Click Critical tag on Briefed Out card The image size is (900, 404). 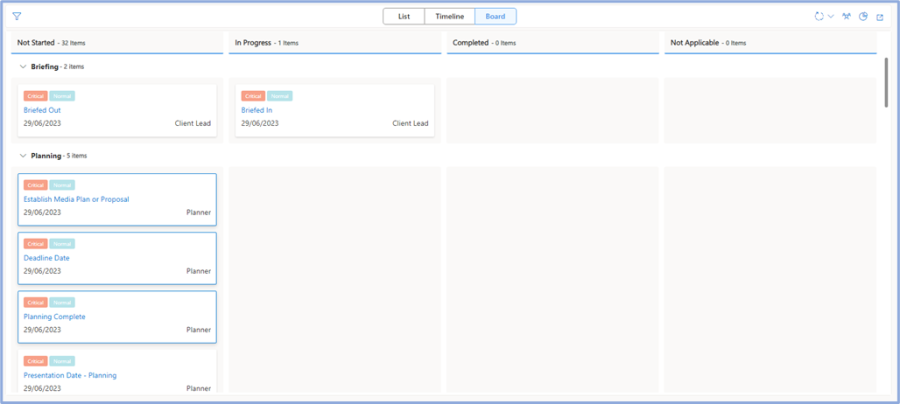[35, 96]
